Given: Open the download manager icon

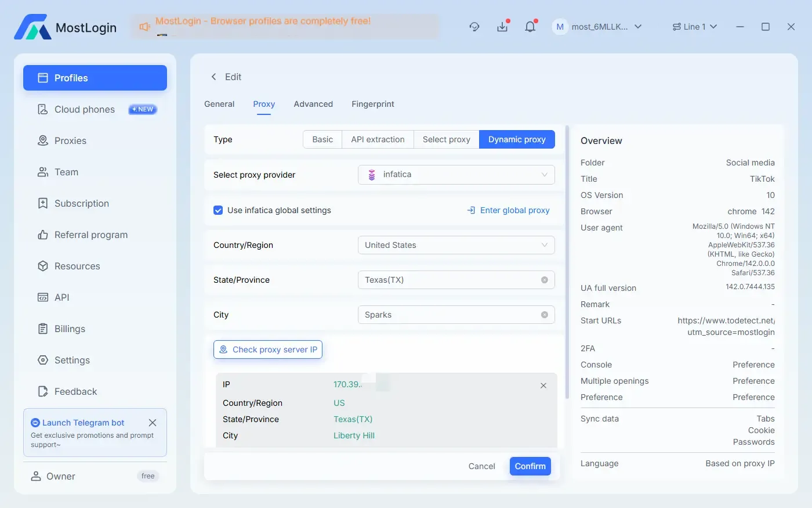Looking at the screenshot, I should 502,27.
